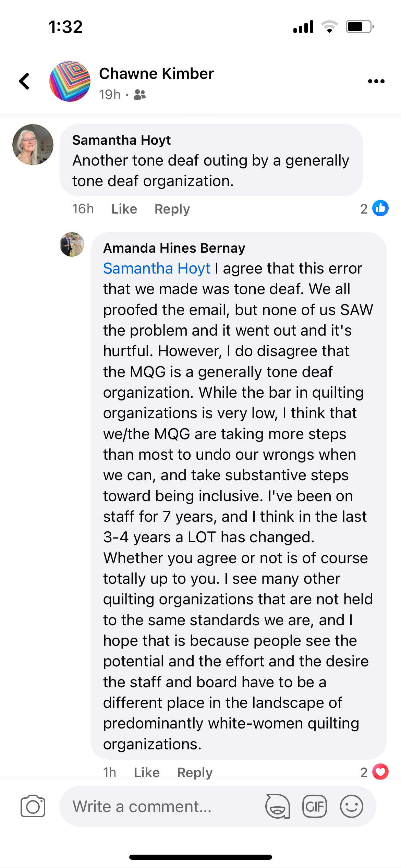The image size is (401, 868).
Task: Tap Amanda Hines Bernay's name
Action: [x=174, y=248]
